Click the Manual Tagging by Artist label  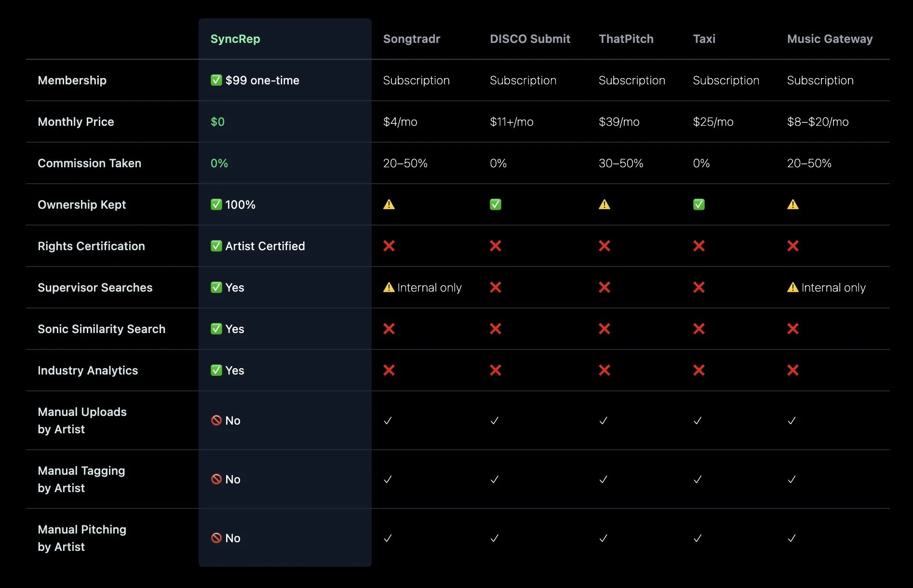81,480
